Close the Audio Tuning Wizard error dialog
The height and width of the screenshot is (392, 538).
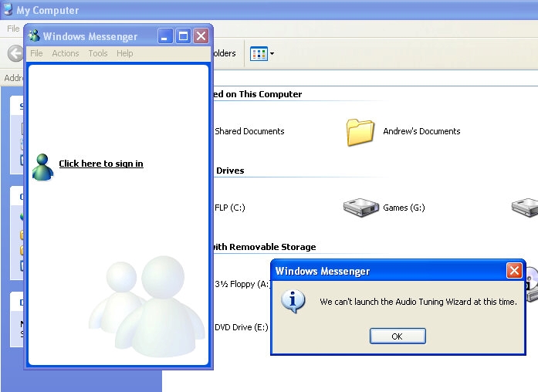pyautogui.click(x=514, y=271)
